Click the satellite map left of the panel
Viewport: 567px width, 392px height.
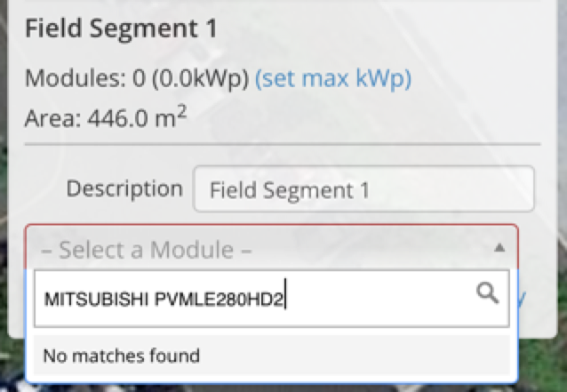point(4,180)
